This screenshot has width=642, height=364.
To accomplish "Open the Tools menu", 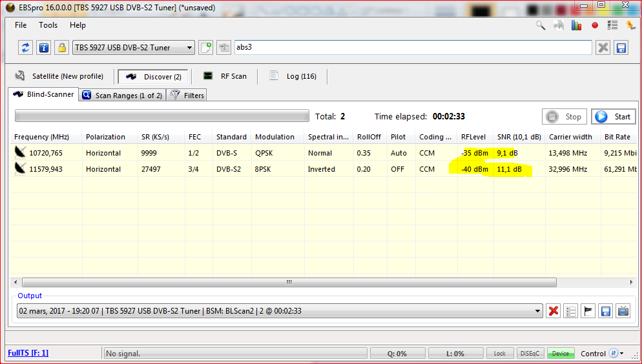I will coord(48,25).
